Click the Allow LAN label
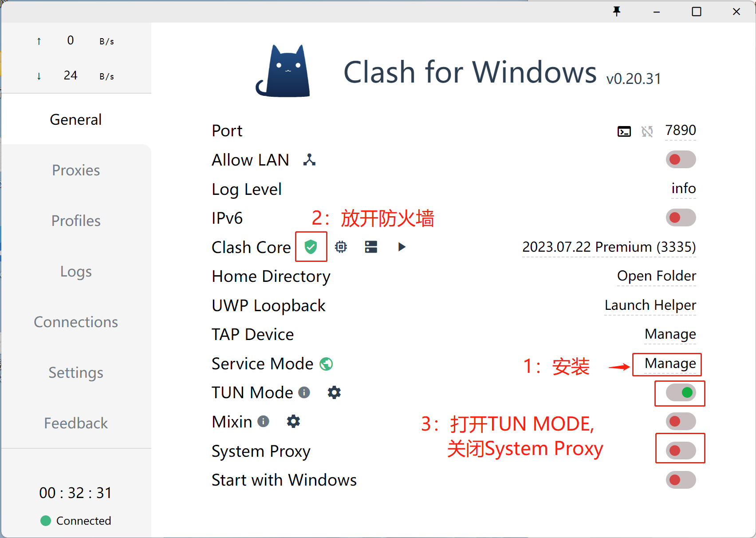The width and height of the screenshot is (756, 538). [x=251, y=160]
